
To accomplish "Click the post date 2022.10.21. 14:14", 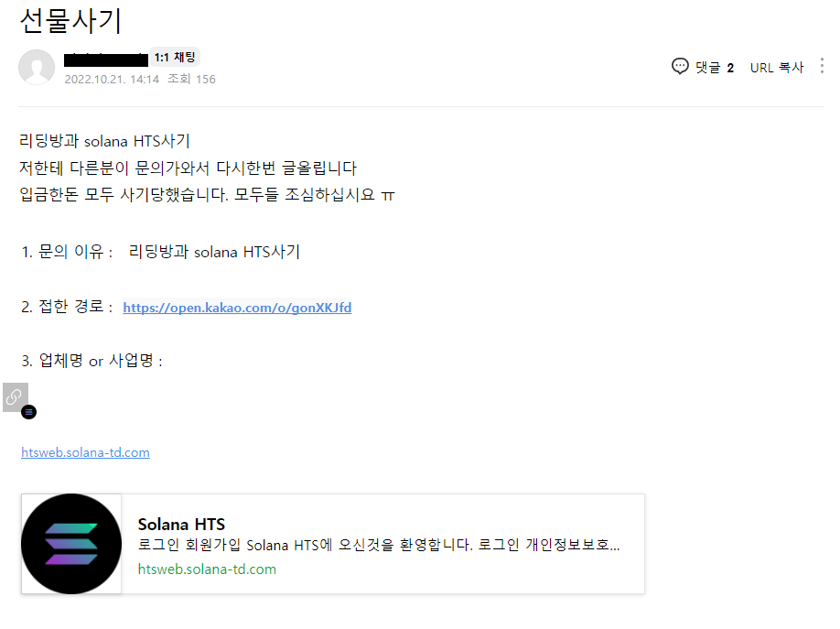I will point(112,80).
